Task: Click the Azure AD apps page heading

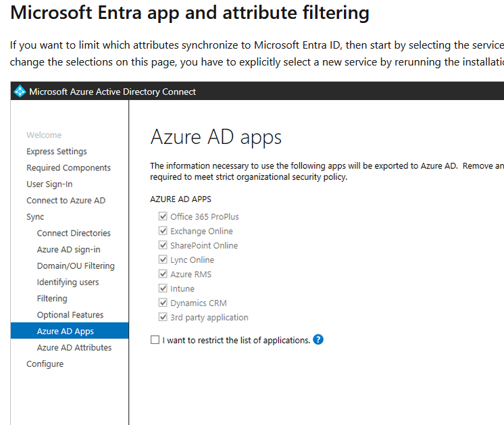Action: (216, 137)
